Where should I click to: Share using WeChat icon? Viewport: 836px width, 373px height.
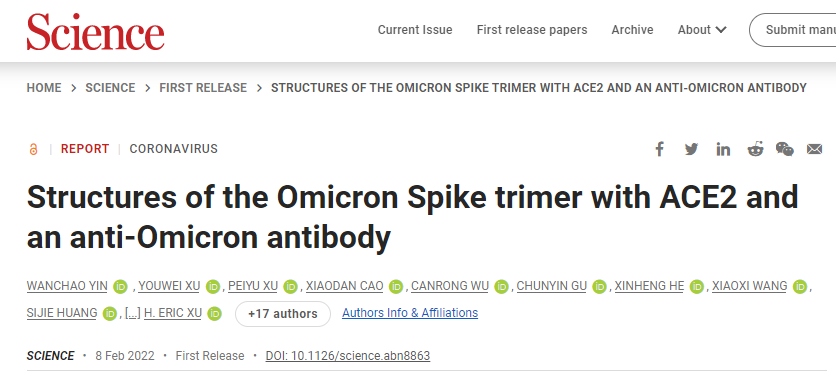pos(784,149)
